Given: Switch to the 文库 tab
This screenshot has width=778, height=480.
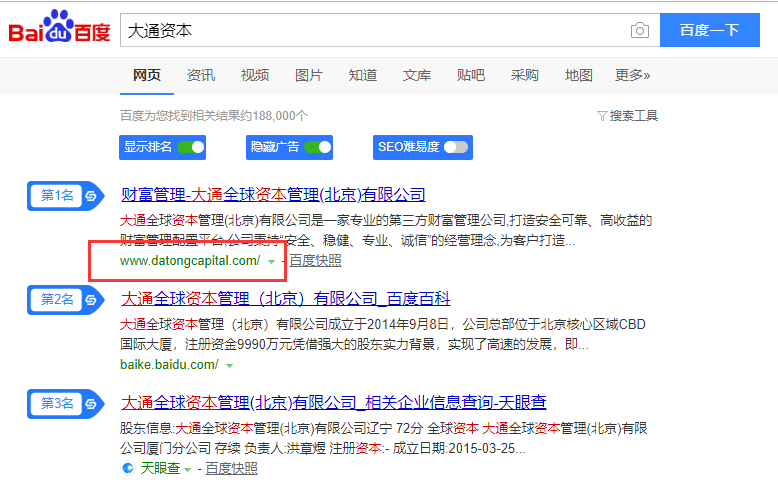Looking at the screenshot, I should click(417, 75).
